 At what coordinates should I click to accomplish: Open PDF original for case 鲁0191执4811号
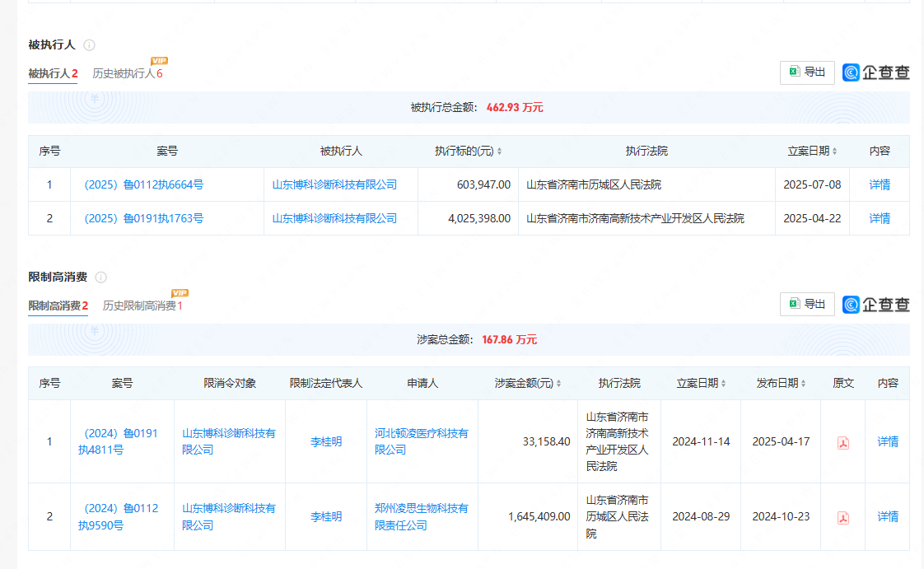[843, 442]
